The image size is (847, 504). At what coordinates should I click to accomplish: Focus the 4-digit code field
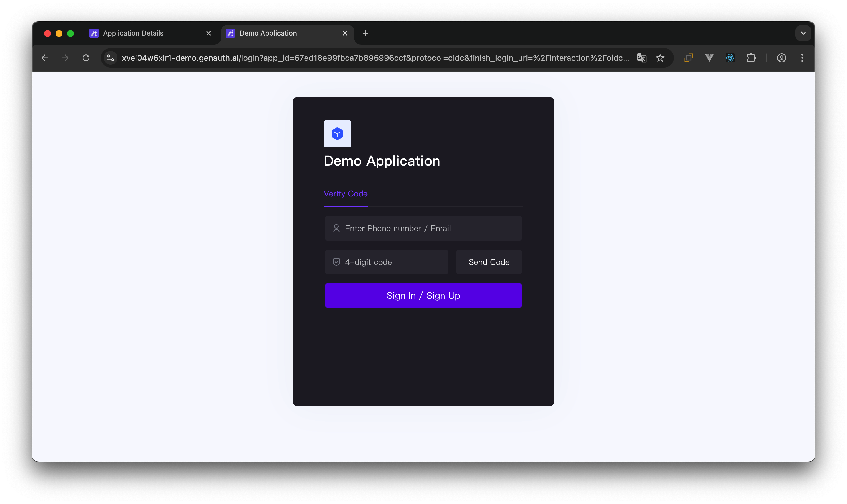click(386, 262)
